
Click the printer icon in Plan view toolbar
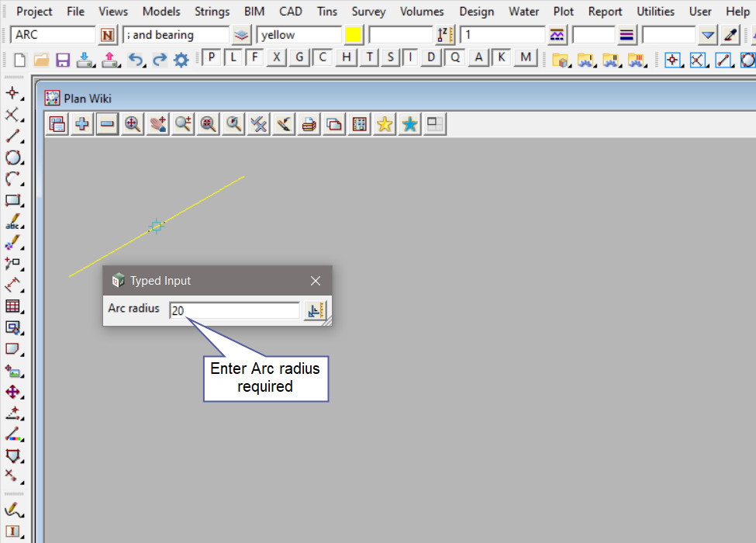pyautogui.click(x=309, y=124)
